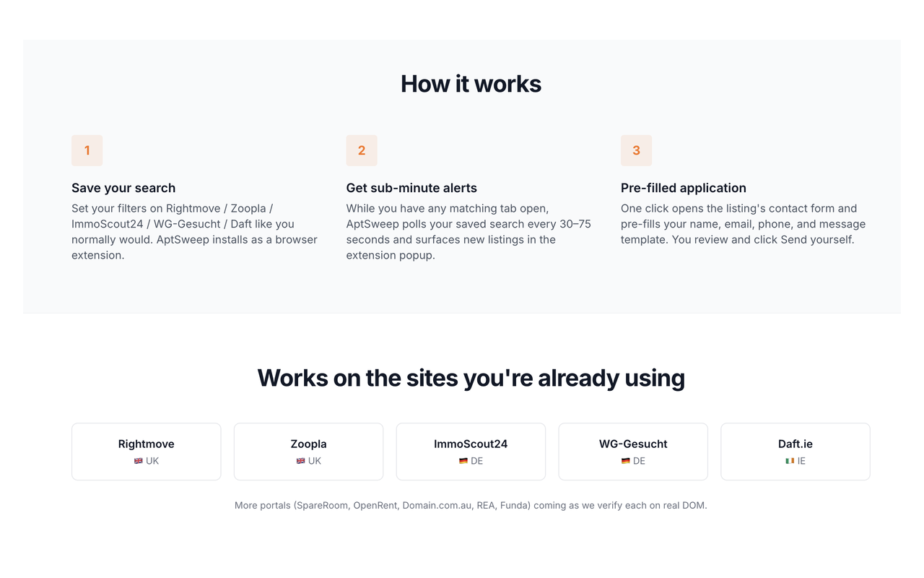
Task: Click the step 3 number badge
Action: pos(636,150)
